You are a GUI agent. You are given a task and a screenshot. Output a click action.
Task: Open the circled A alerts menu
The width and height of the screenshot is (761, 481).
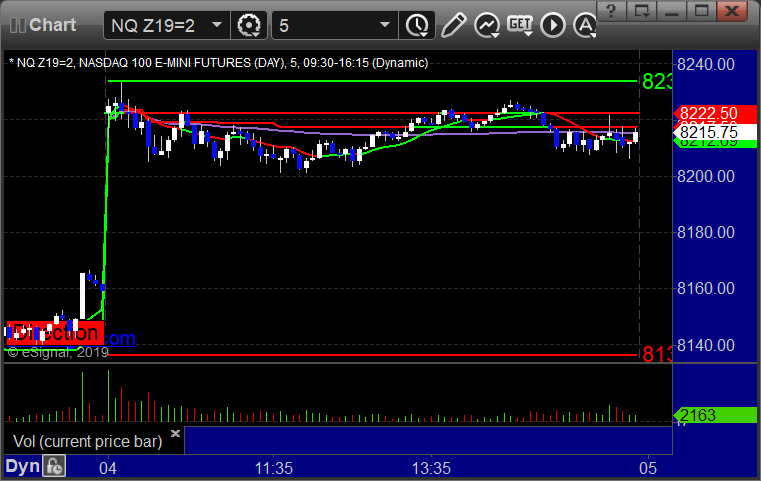click(x=585, y=25)
